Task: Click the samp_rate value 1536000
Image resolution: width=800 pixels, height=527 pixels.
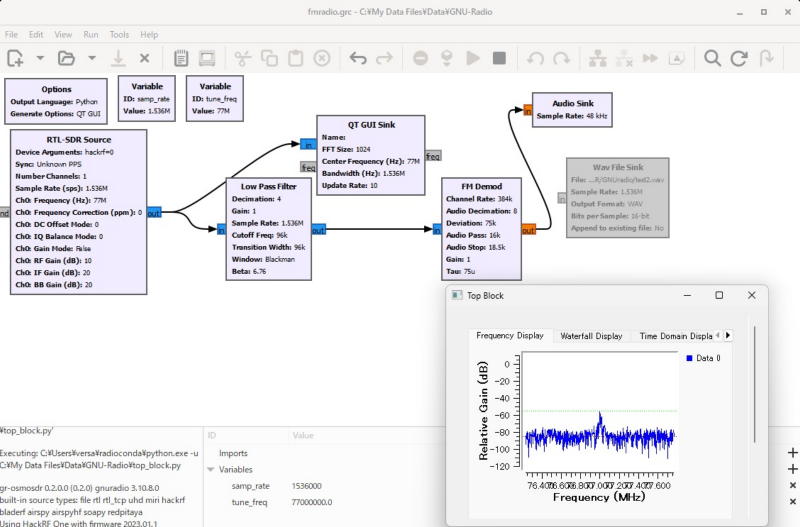Action: pos(307,486)
